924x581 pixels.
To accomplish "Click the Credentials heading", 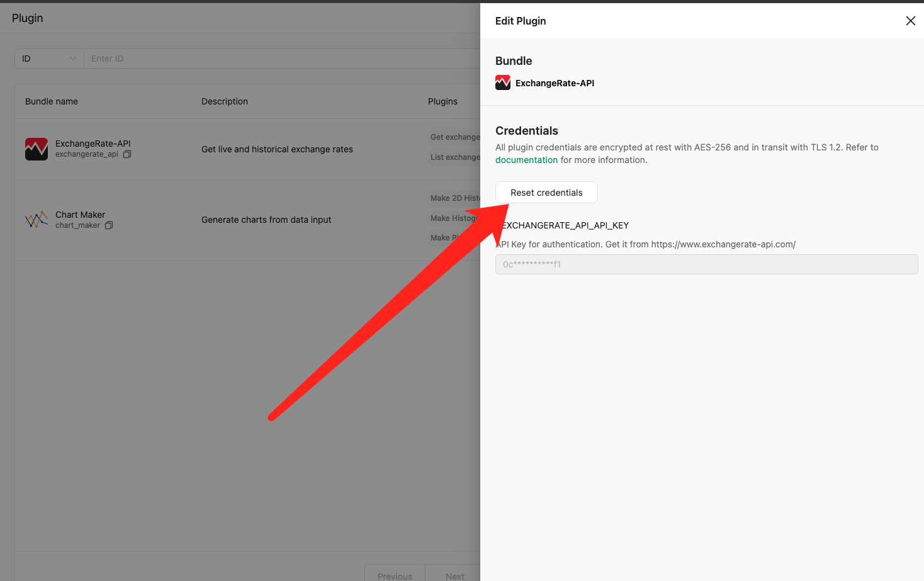I will pos(527,131).
